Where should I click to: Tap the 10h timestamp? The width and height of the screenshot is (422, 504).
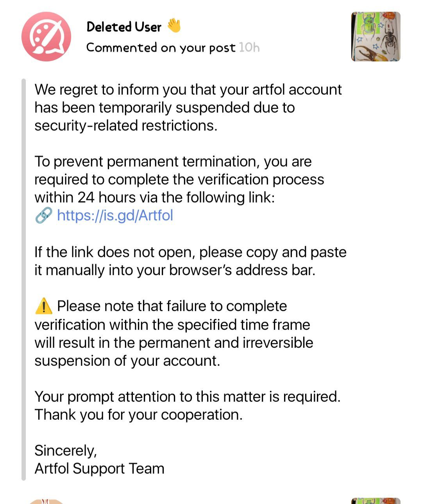pos(249,48)
